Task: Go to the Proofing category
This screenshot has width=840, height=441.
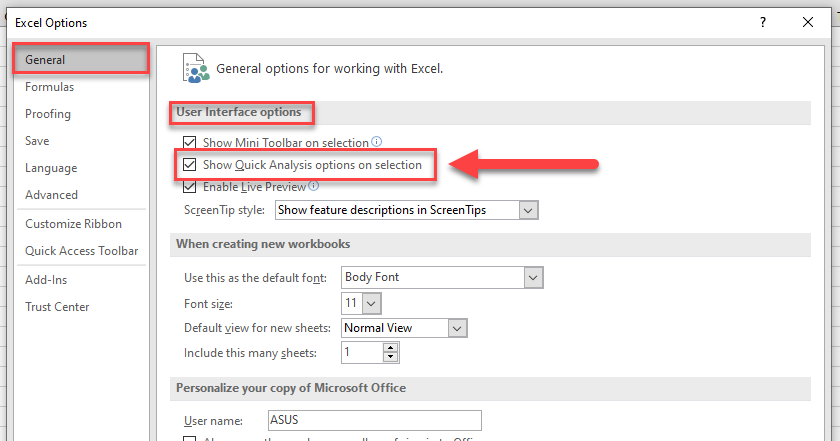Action: 48,114
